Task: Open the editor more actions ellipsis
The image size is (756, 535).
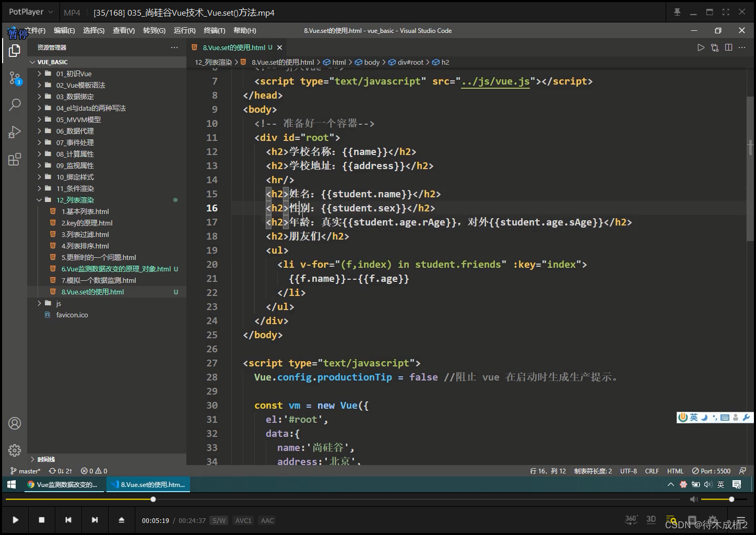Action: point(742,47)
